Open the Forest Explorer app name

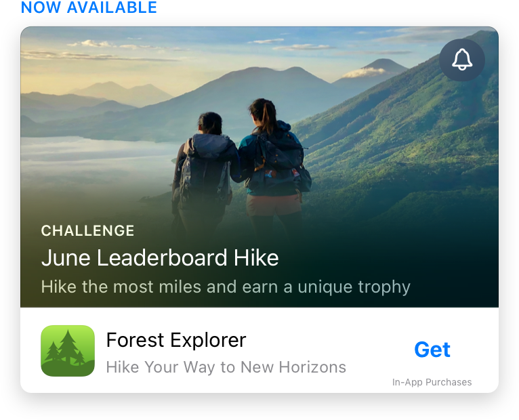pyautogui.click(x=176, y=340)
